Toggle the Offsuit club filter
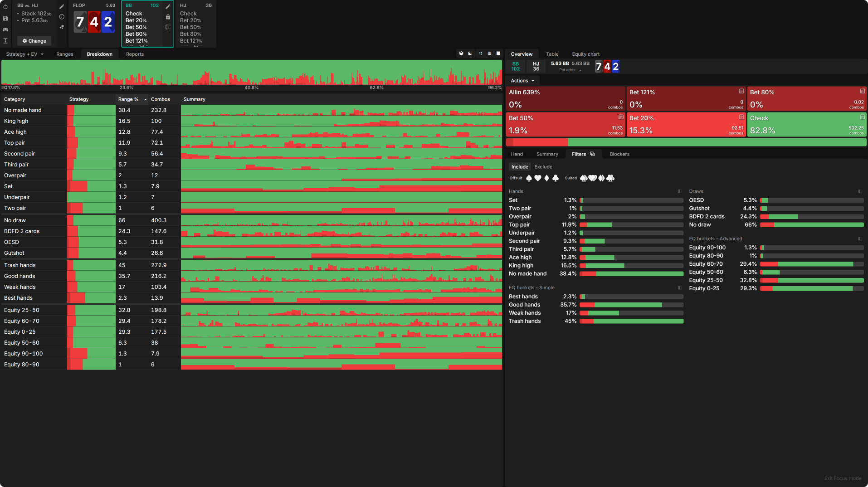This screenshot has width=868, height=487. (x=556, y=178)
